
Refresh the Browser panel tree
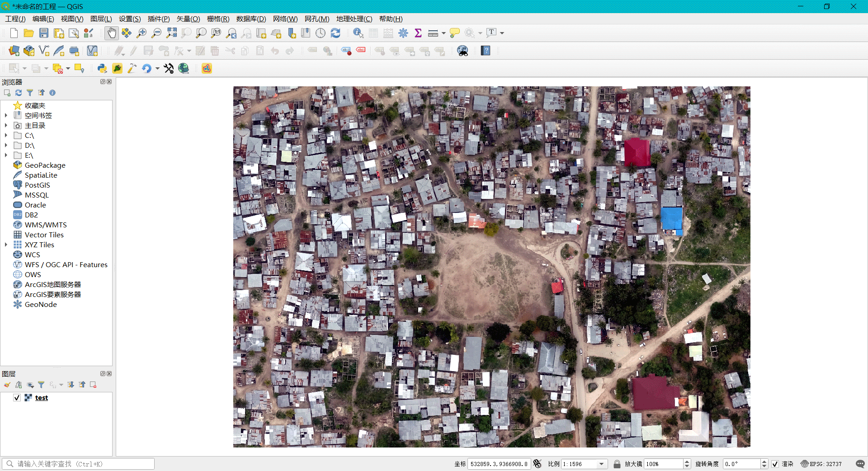pyautogui.click(x=19, y=93)
